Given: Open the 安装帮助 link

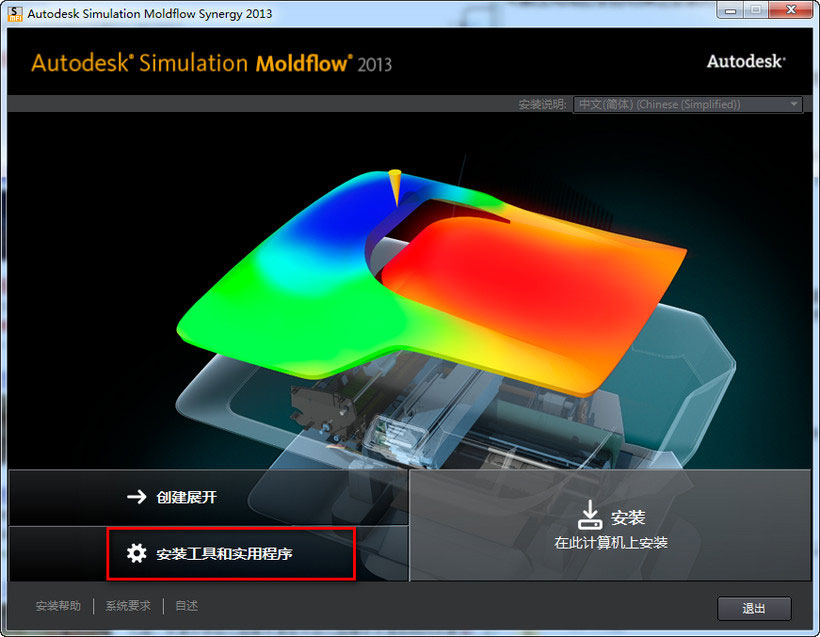Looking at the screenshot, I should point(58,606).
